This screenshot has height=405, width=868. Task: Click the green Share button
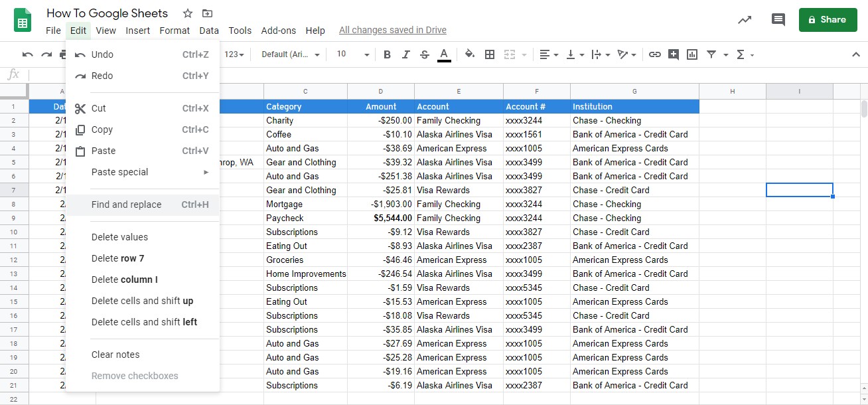tap(828, 20)
